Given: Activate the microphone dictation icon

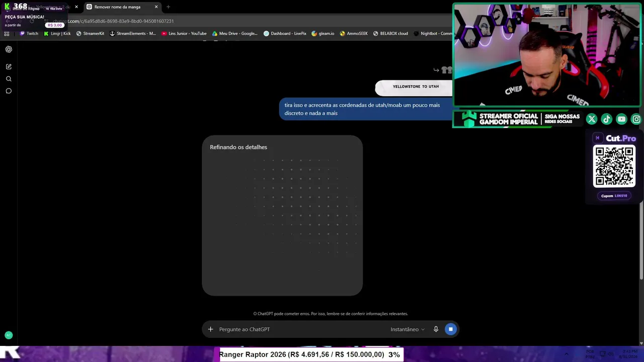Looking at the screenshot, I should (436, 329).
